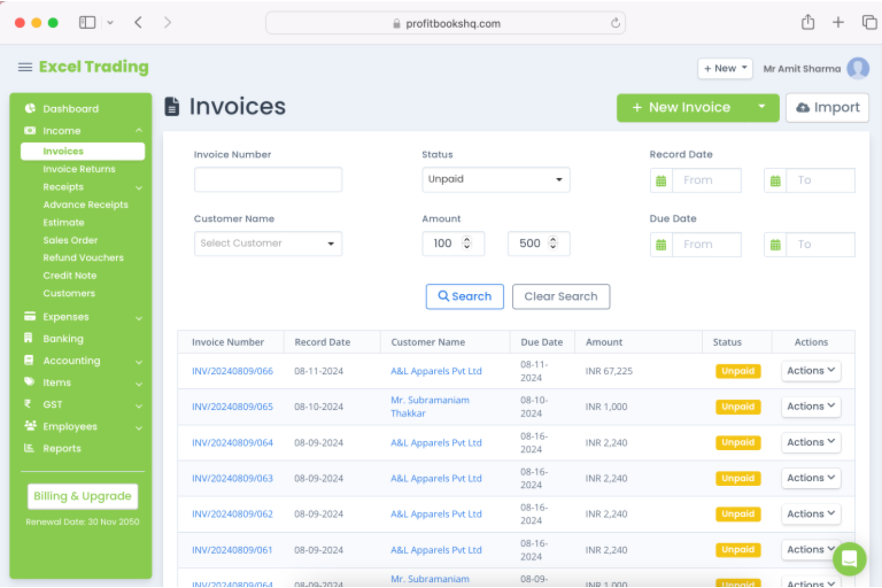Click the hamburger menu beside Excel Trading

tap(25, 67)
